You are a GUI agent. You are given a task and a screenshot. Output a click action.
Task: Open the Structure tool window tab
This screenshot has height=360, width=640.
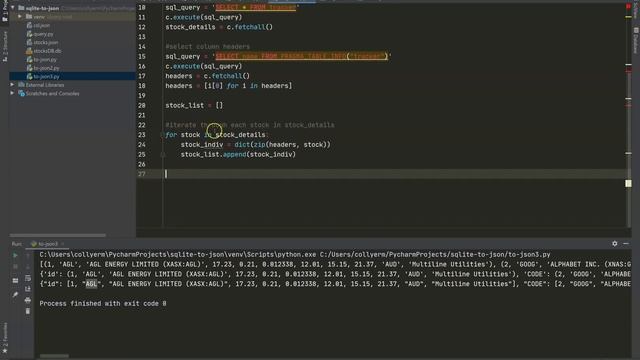(x=4, y=46)
